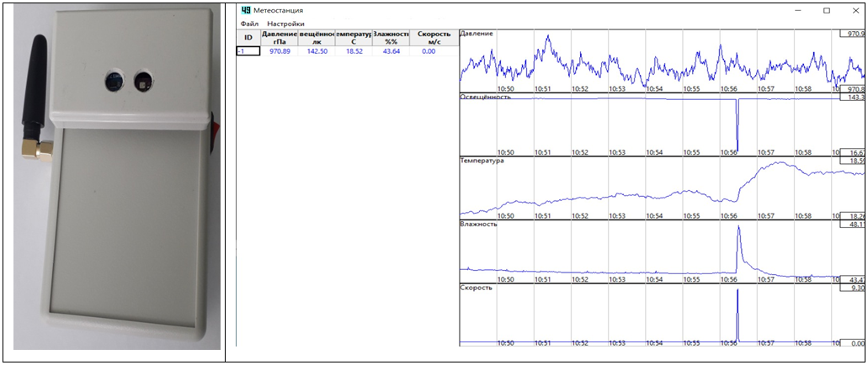This screenshot has height=365, width=868.
Task: Select the humidity value 43.64 cell
Action: (x=391, y=51)
